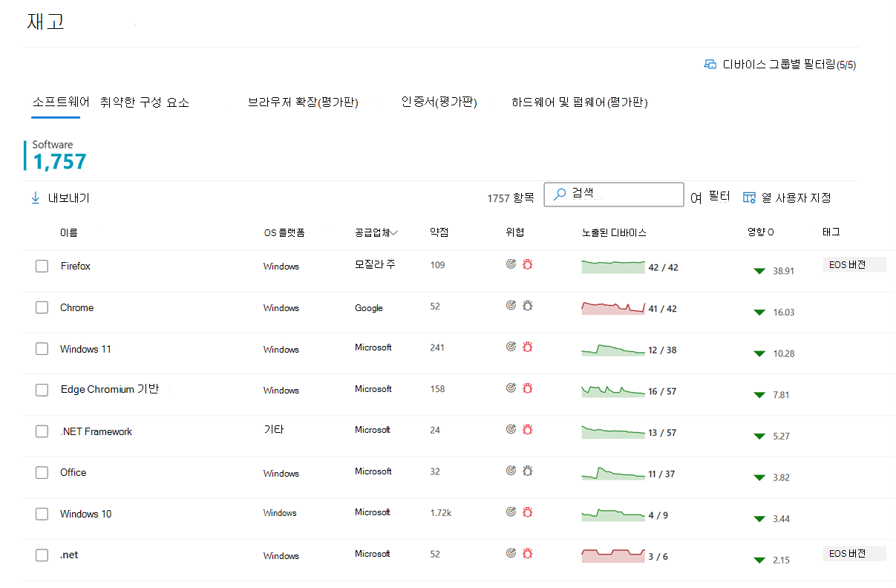Click Chrome bug icon
896x588 pixels.
click(x=528, y=304)
